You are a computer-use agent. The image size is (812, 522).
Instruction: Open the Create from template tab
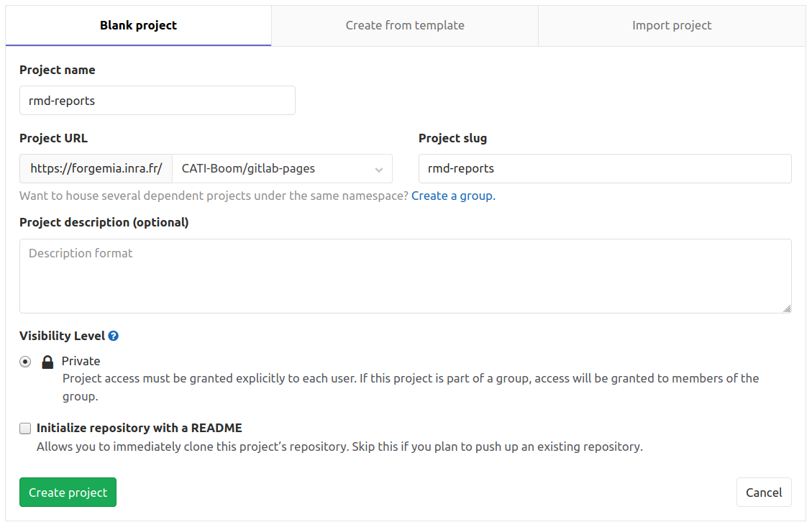pos(404,25)
